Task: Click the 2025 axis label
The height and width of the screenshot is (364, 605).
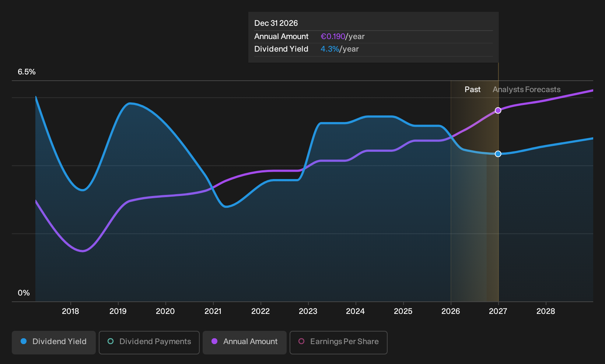Action: [x=403, y=311]
